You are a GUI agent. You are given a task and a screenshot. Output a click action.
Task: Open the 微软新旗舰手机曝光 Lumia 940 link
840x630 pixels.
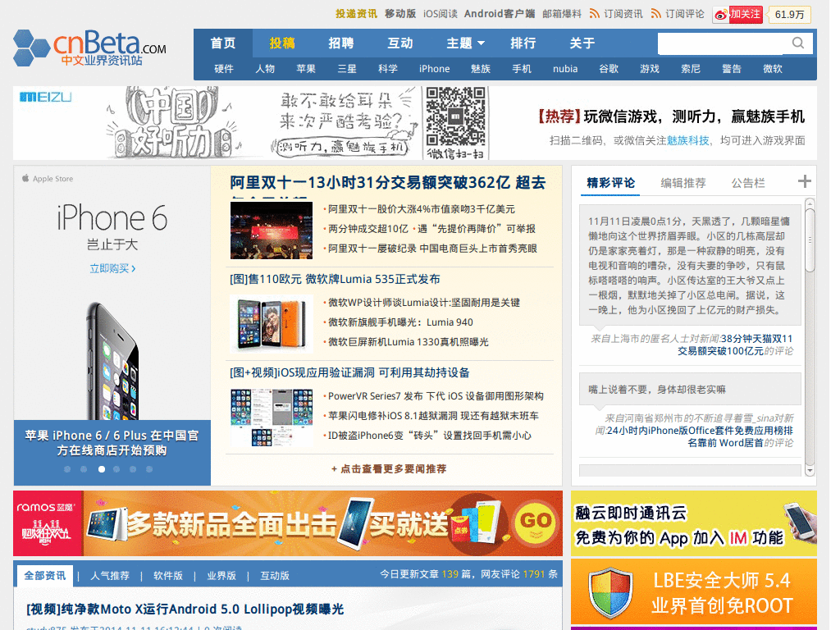[x=400, y=322]
